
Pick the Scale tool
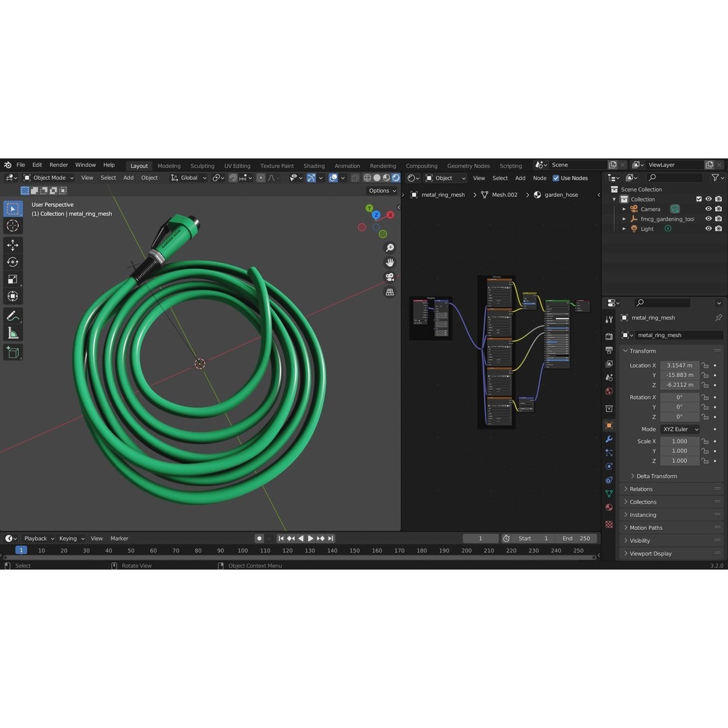13,280
